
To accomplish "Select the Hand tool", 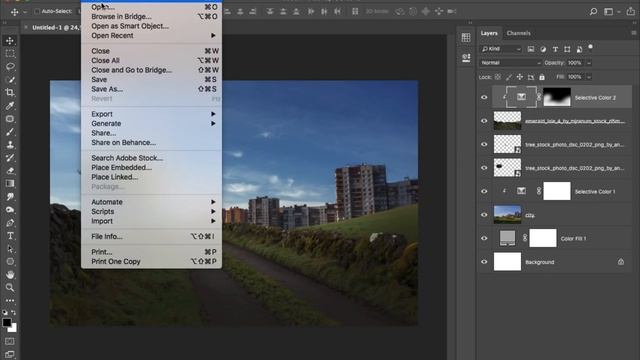I will point(10,275).
